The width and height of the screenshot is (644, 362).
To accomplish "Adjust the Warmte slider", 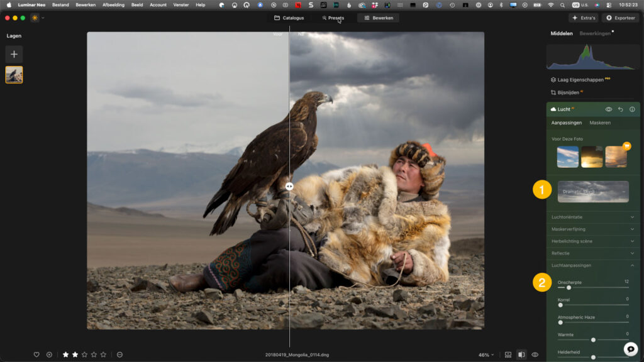I will pos(593,340).
